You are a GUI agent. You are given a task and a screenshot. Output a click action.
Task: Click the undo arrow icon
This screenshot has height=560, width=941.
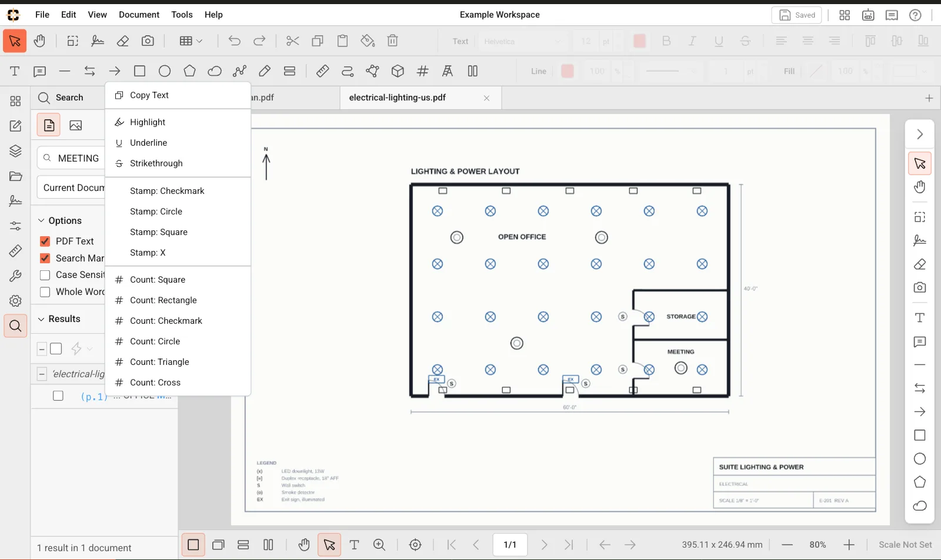(x=234, y=41)
